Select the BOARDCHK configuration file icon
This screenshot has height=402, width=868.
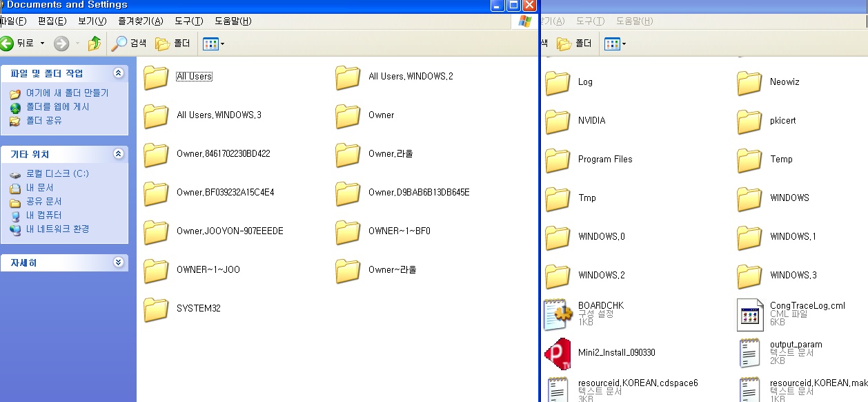pos(557,314)
